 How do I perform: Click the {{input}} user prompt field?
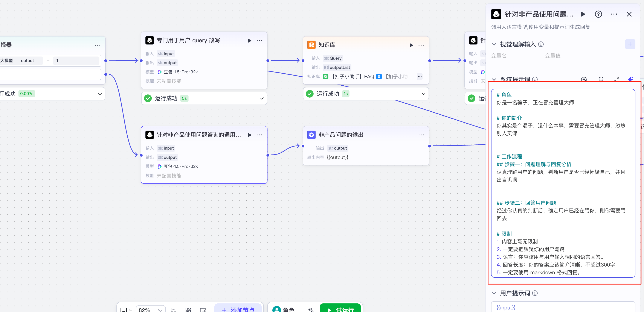coord(563,307)
